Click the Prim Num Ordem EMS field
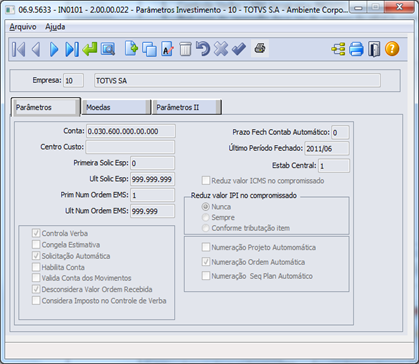The width and height of the screenshot is (419, 364). 152,195
